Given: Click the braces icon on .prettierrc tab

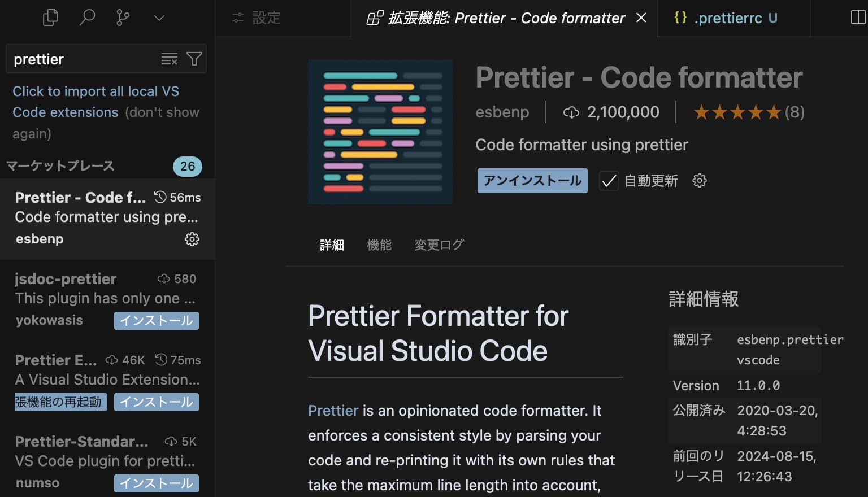Looking at the screenshot, I should [x=680, y=18].
